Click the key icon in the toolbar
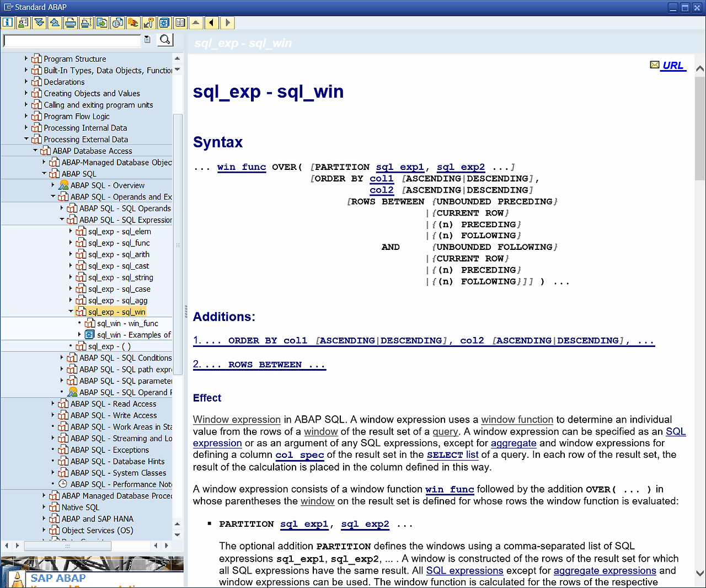 [x=148, y=23]
